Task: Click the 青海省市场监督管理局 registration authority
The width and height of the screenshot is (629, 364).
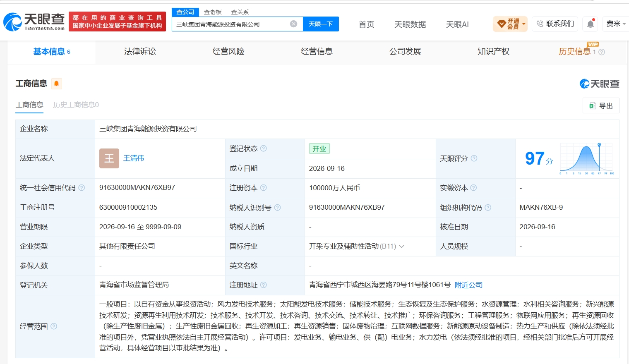Action: (134, 285)
